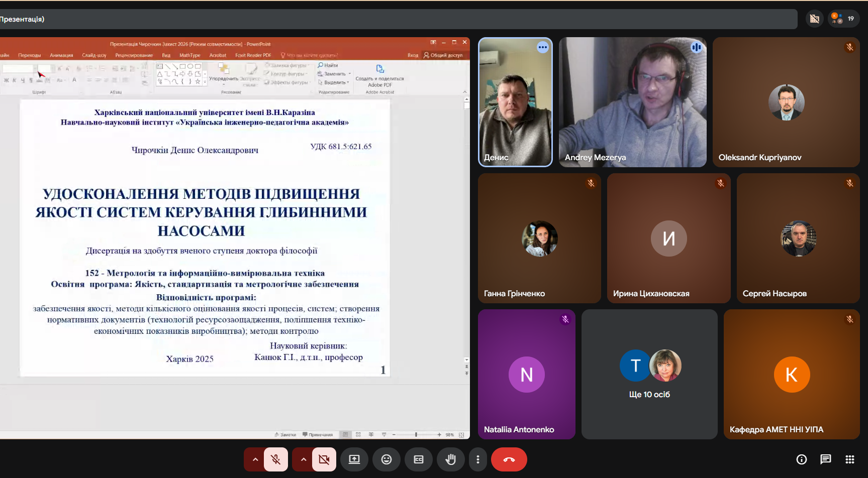This screenshot has width=868, height=478.
Task: Open the emoji reactions button
Action: click(387, 459)
